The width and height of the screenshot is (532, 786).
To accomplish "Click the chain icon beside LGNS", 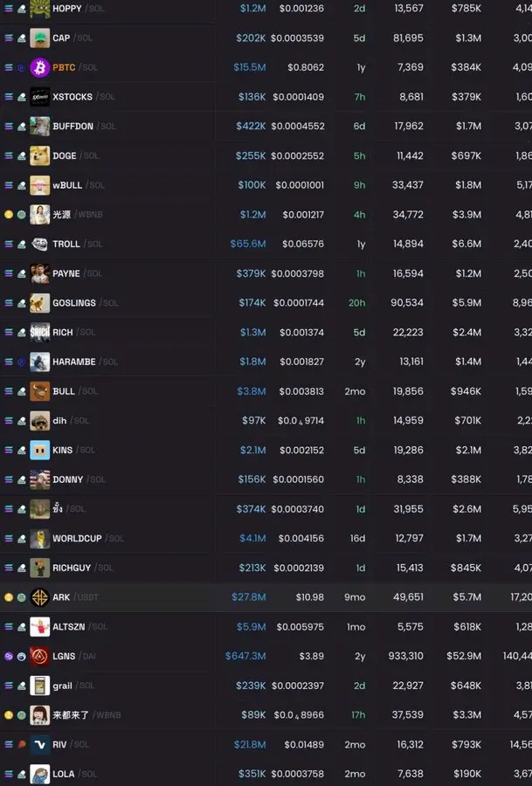I will pos(9,656).
